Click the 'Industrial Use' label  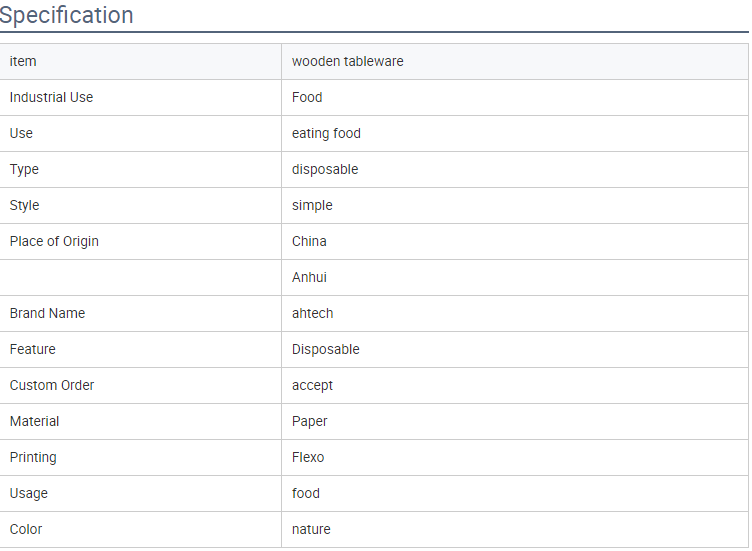51,97
